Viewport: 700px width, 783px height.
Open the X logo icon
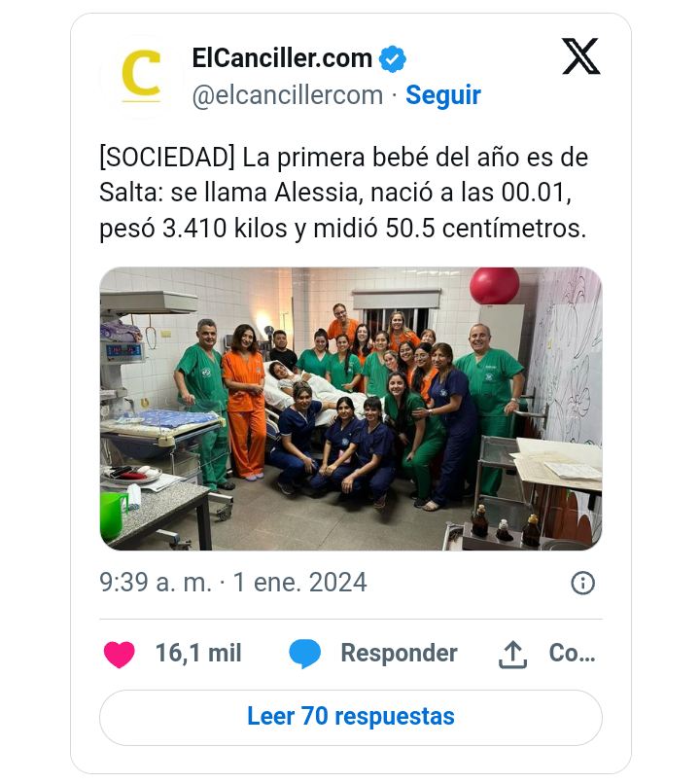581,56
